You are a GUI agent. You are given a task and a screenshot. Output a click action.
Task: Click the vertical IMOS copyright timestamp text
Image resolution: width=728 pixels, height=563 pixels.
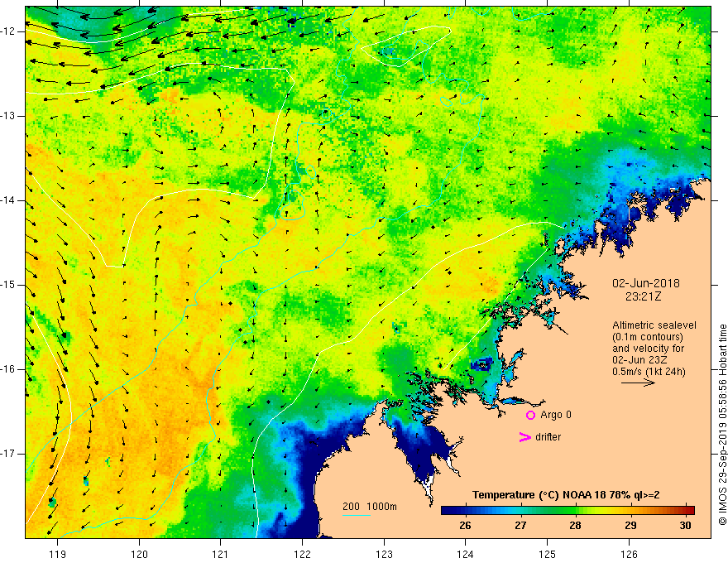click(722, 425)
